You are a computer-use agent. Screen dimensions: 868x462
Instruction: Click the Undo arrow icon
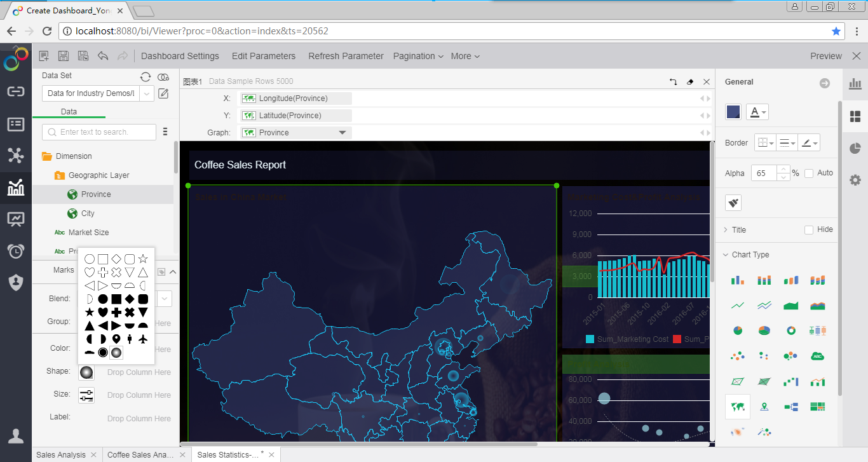tap(103, 56)
